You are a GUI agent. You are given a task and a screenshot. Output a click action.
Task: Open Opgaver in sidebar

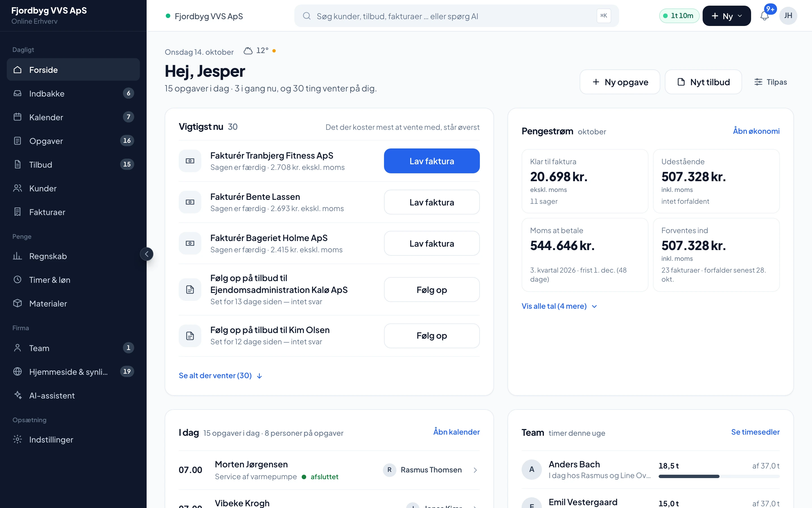(x=73, y=141)
